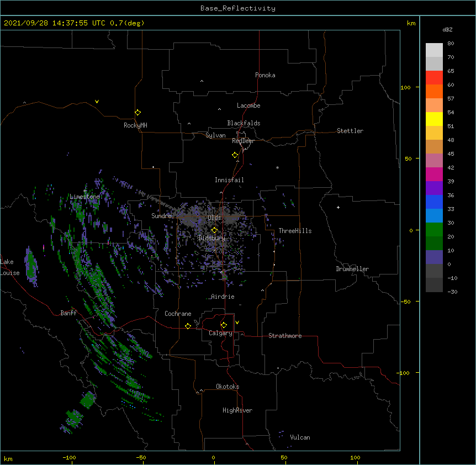Click the white asterisk marker east of Innisfail
This screenshot has height=465, width=476.
[x=277, y=167]
